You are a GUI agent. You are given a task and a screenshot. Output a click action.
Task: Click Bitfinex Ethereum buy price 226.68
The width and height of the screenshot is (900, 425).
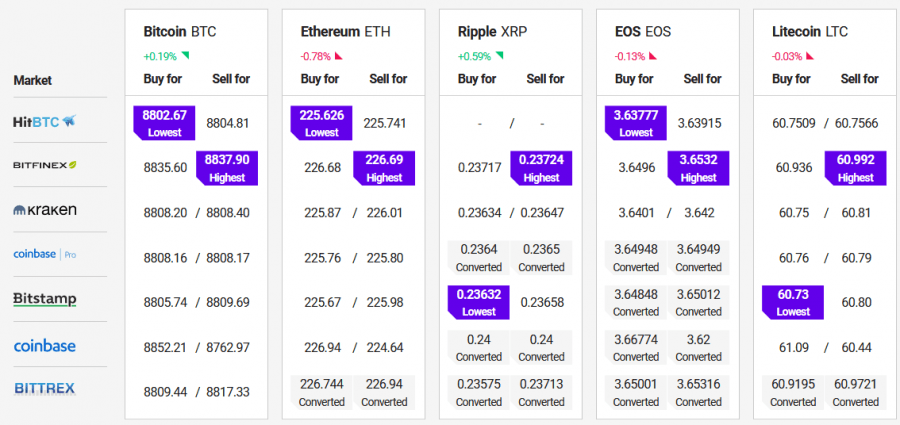pos(323,168)
